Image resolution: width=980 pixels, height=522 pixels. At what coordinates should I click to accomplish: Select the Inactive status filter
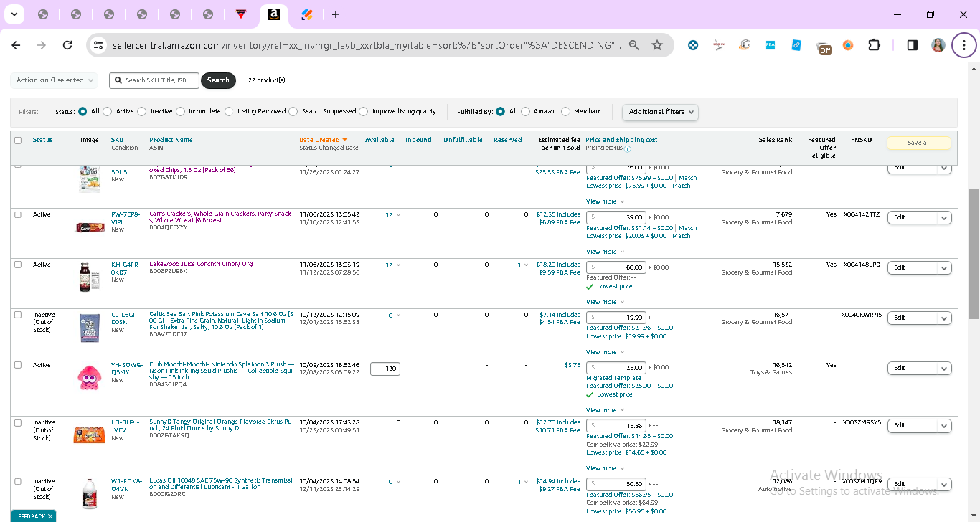click(x=142, y=111)
